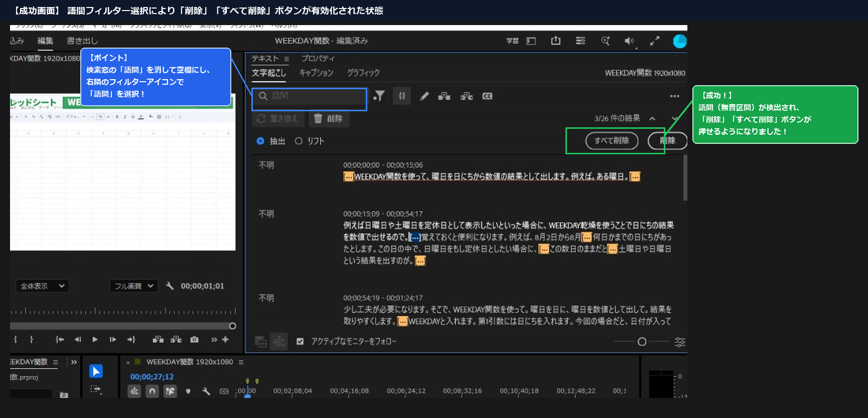Open the progress dashboard icon in header
The image size is (868, 418).
click(581, 41)
